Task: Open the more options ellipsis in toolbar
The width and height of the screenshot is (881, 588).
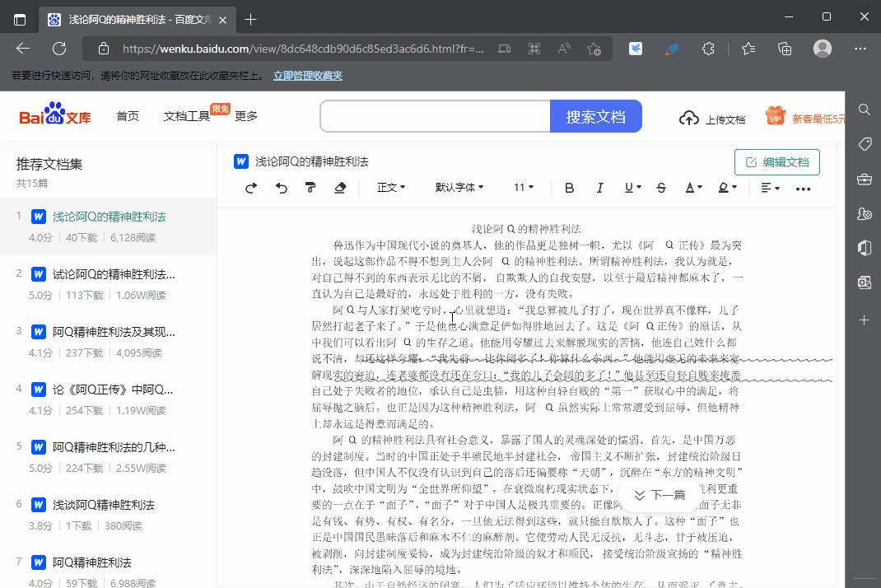Action: click(803, 189)
